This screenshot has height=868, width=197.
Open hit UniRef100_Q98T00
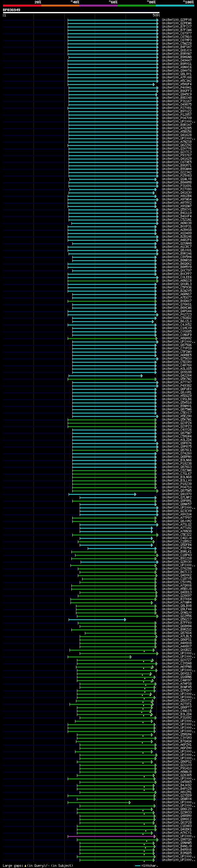coord(177,839)
